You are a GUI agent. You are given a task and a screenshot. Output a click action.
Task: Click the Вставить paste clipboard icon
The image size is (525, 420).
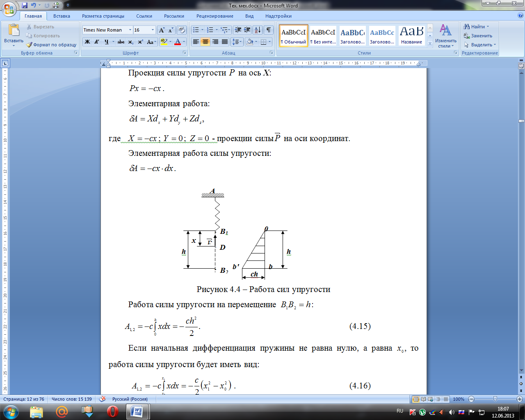[x=14, y=30]
